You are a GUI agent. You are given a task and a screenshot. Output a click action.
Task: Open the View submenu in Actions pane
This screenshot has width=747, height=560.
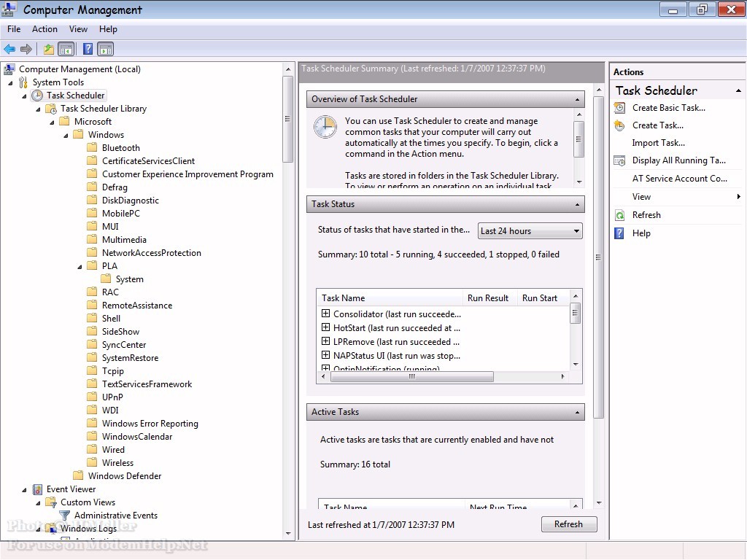678,197
